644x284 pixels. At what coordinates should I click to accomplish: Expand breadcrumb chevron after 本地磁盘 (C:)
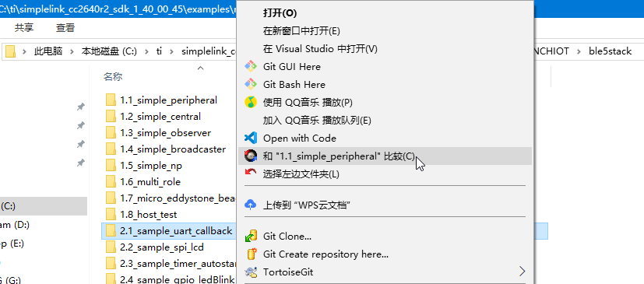146,51
